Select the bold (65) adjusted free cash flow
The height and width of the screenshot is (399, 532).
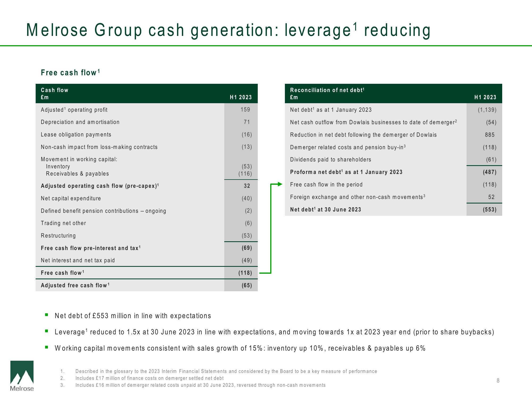[x=247, y=285]
